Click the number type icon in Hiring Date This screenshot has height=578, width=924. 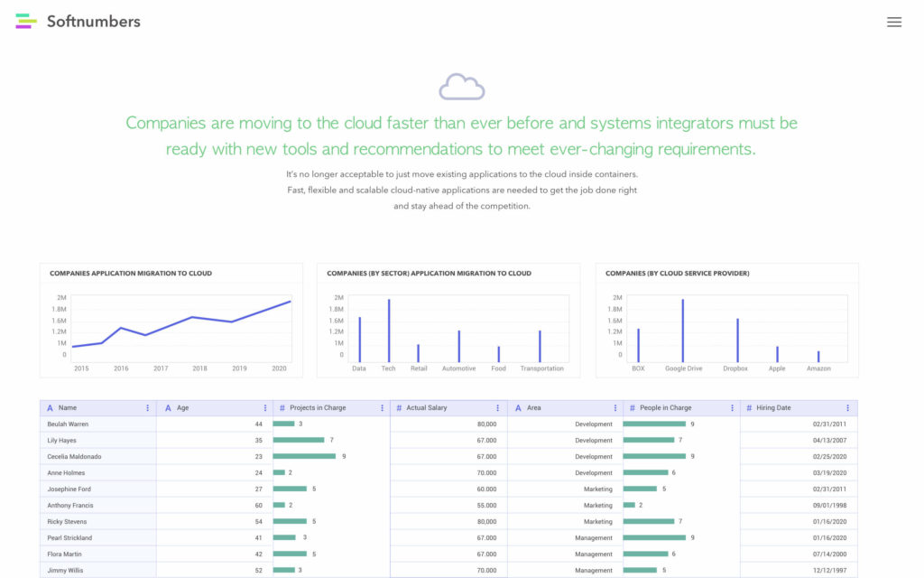748,408
